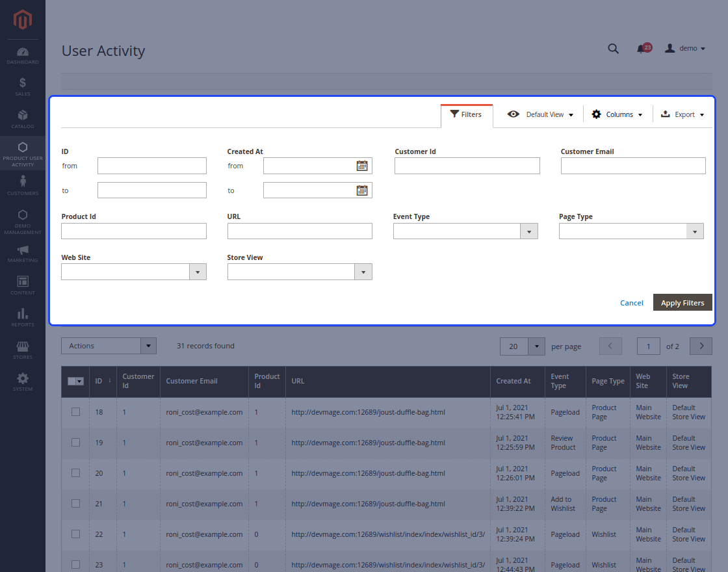Focus the URL filter field
728x572 pixels.
[x=300, y=231]
